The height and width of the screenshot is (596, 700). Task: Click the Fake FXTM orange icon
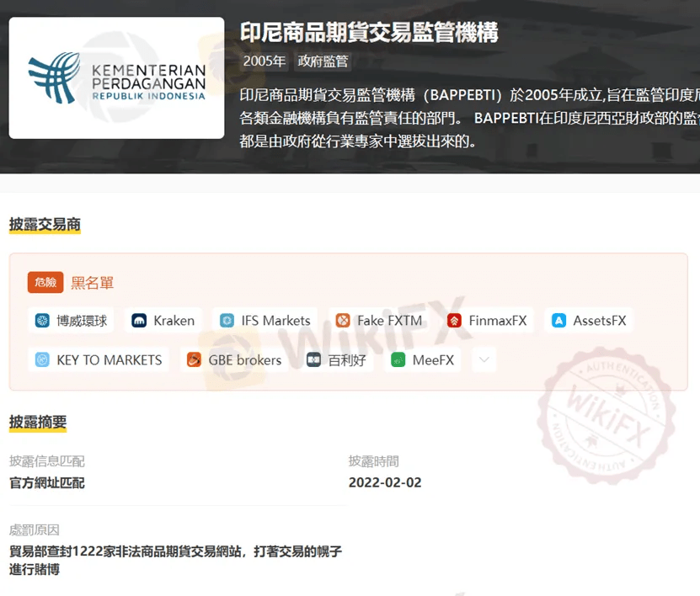tap(343, 320)
